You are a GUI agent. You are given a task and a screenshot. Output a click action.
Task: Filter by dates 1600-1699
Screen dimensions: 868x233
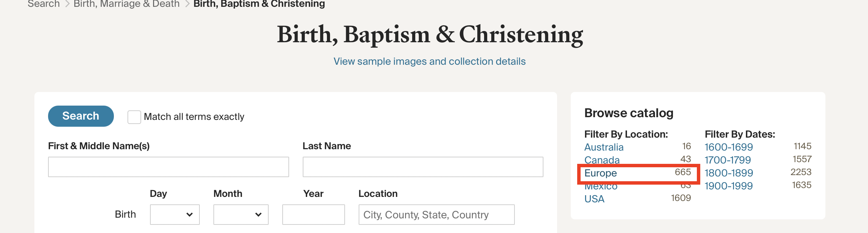click(x=729, y=147)
